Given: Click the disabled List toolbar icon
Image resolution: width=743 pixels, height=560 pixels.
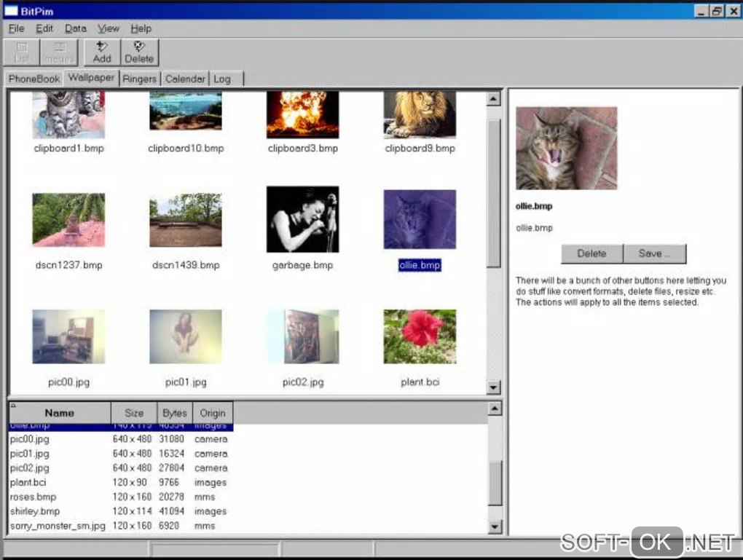Looking at the screenshot, I should (x=22, y=52).
